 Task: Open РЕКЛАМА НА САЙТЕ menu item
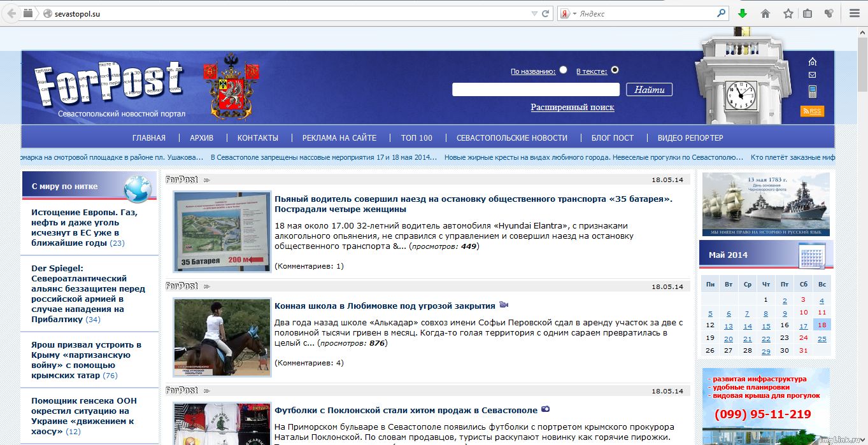pos(339,138)
